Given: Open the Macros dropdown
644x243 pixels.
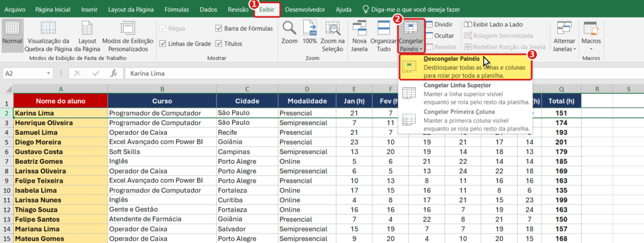Looking at the screenshot, I should click(x=591, y=36).
